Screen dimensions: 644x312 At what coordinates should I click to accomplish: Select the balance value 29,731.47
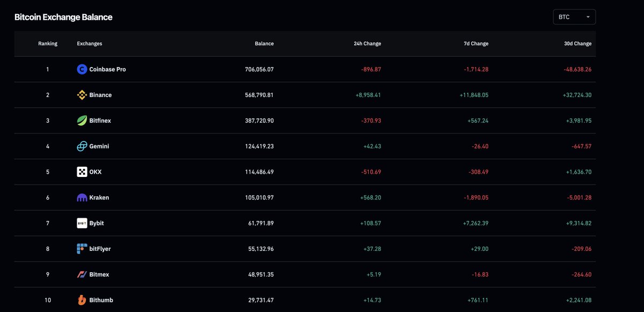(x=261, y=300)
